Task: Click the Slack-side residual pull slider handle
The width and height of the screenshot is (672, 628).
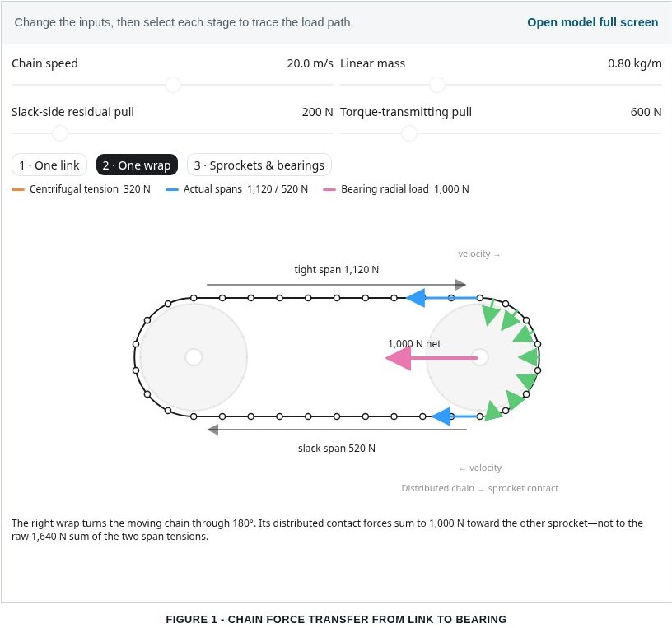Action: [60, 133]
